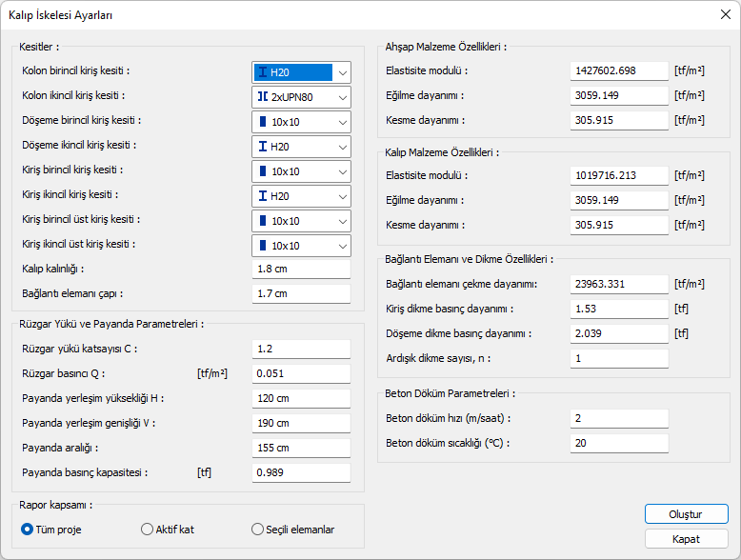
Task: Select 'Tüm proje' radio button
Action: coord(28,530)
